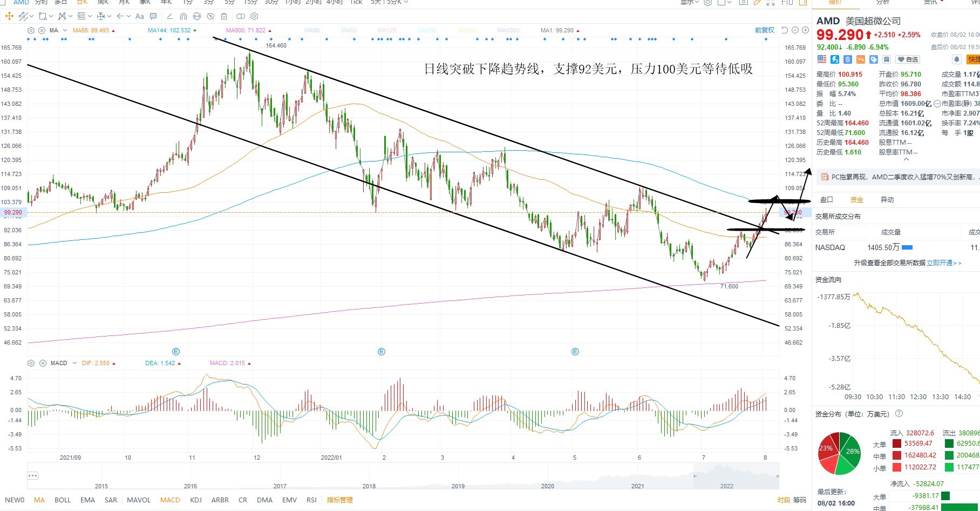Switch to the KDJ indicator tab

point(196,500)
